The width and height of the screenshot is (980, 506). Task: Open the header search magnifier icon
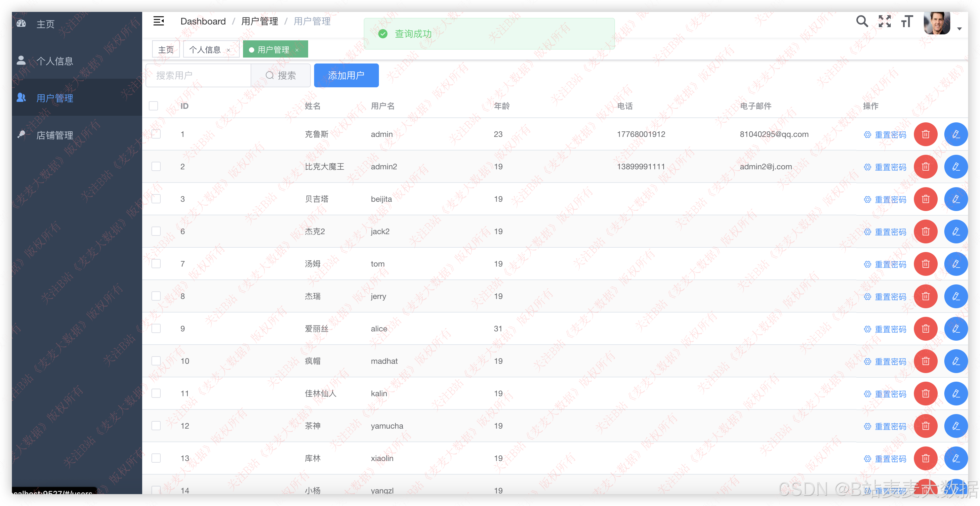pyautogui.click(x=862, y=21)
